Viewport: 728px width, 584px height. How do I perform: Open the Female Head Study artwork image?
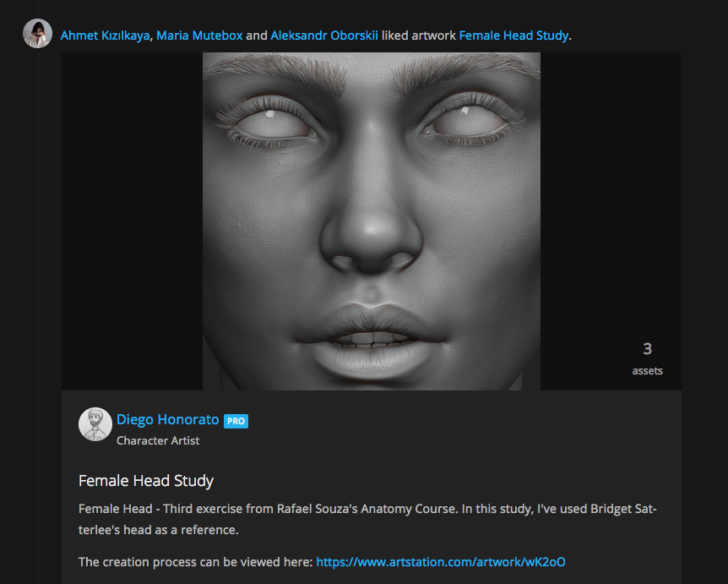pyautogui.click(x=372, y=221)
